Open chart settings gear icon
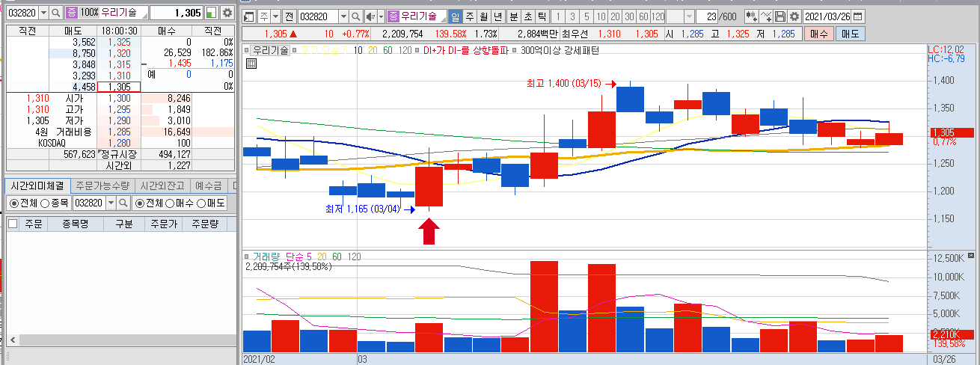Viewport: 980px width, 365px height. [794, 16]
